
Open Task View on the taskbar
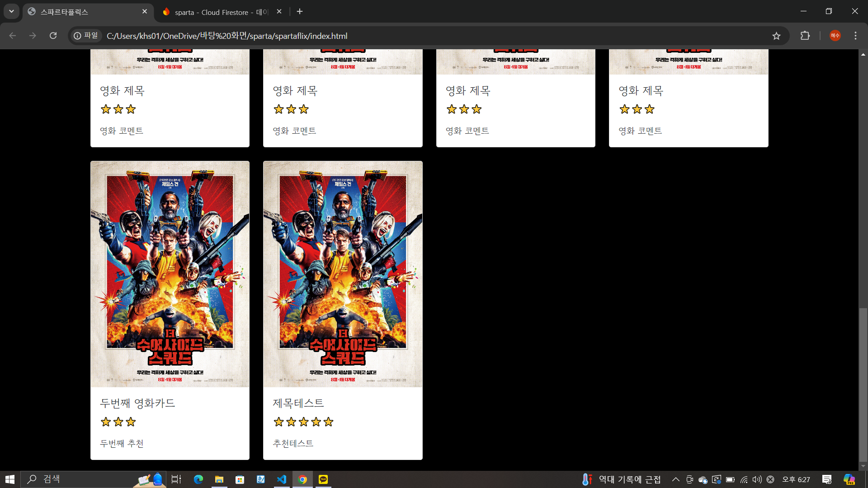(x=176, y=479)
